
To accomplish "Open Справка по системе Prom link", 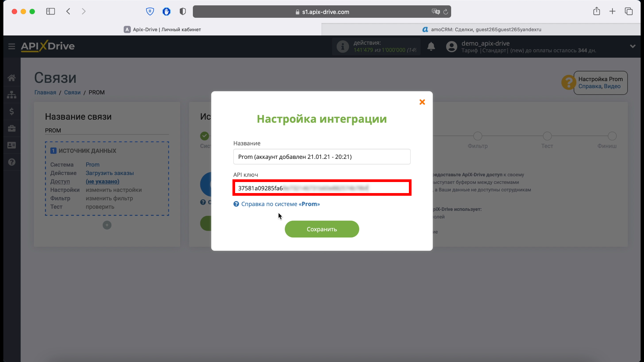I will (x=280, y=204).
